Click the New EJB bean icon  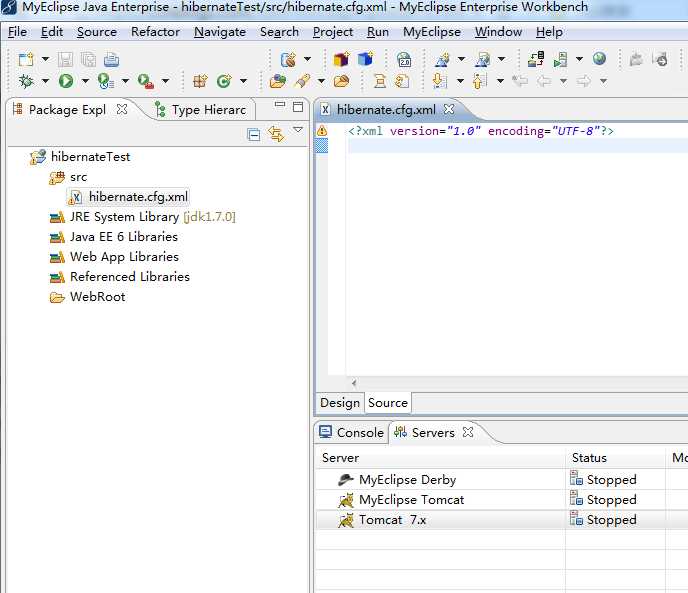click(288, 59)
